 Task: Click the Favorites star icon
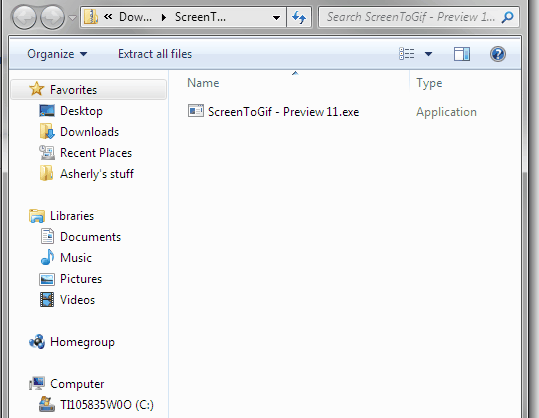pos(36,89)
